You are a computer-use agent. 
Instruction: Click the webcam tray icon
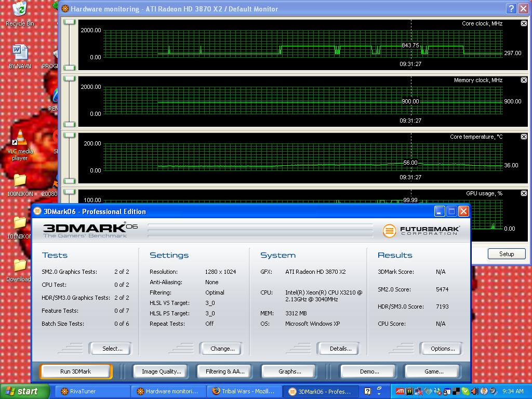tap(494, 391)
